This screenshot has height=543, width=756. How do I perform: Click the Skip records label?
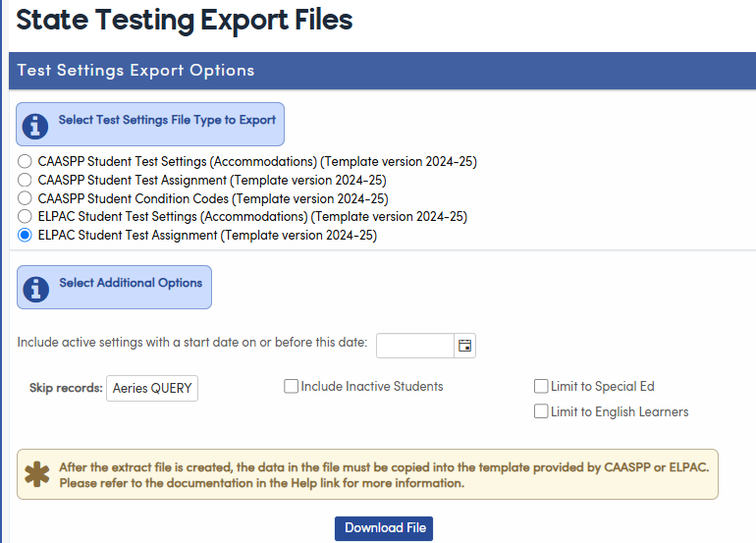coord(66,388)
